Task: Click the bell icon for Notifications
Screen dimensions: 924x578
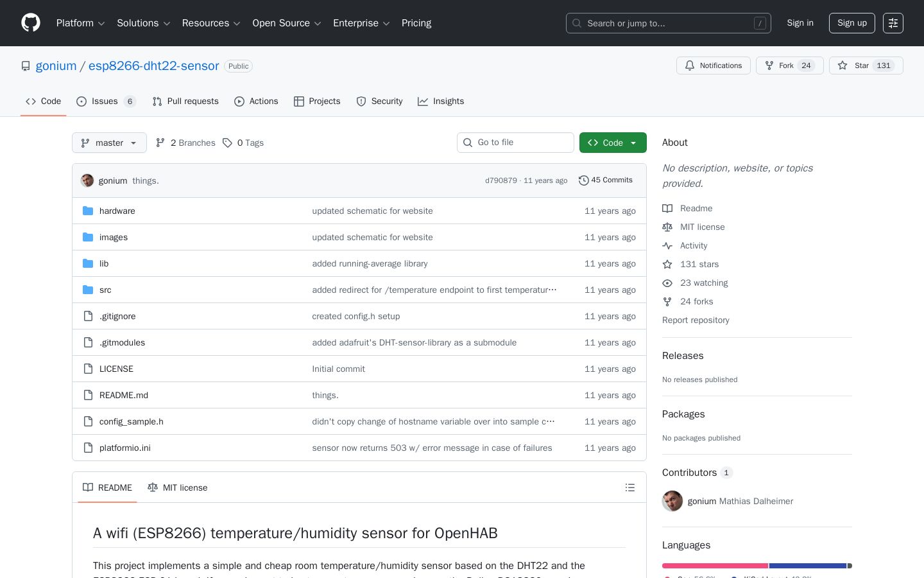Action: 690,66
